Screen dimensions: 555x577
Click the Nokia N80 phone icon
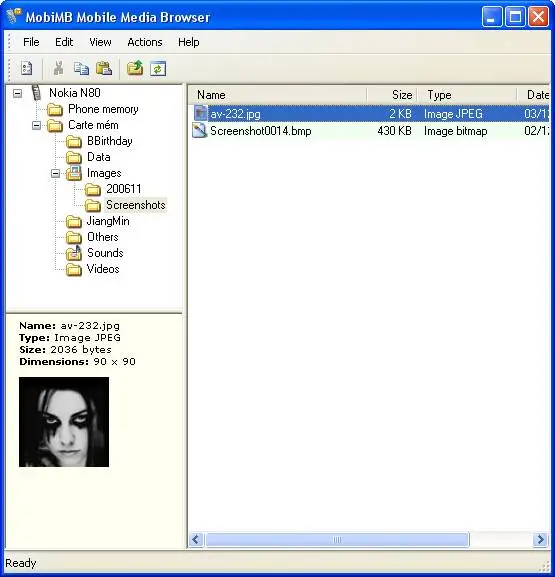coord(36,93)
